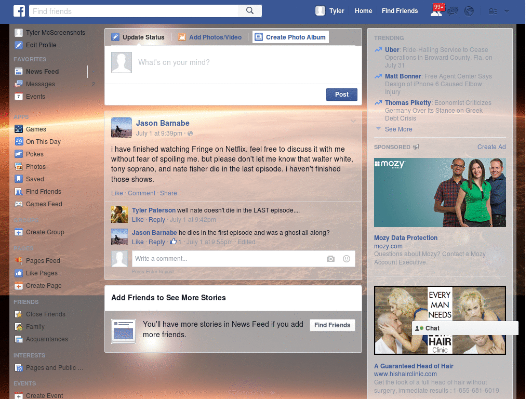The image size is (532, 399).
Task: Click the Events calendar icon
Action: coord(19,96)
